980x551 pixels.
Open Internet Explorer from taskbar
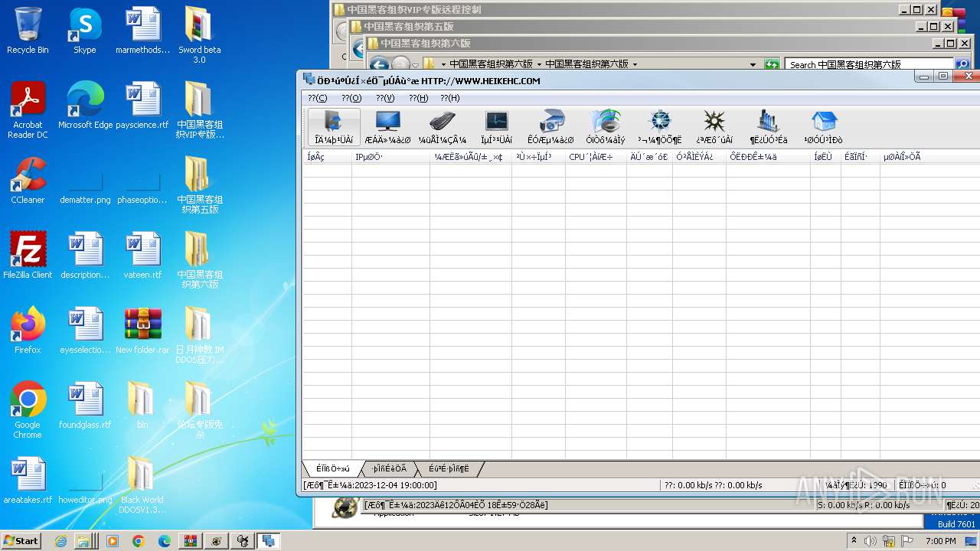coord(61,541)
